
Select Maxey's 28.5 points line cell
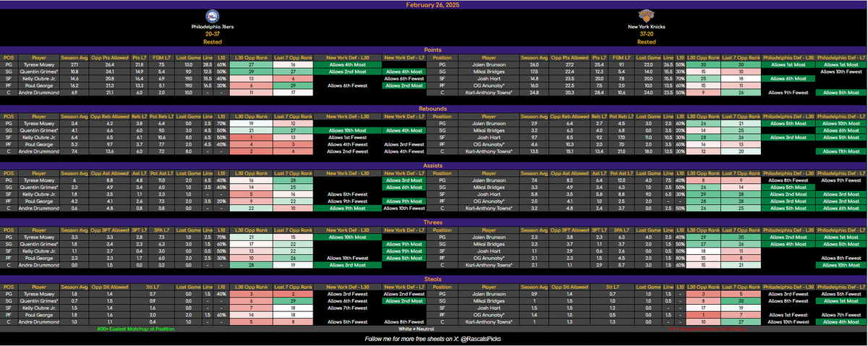pyautogui.click(x=208, y=64)
